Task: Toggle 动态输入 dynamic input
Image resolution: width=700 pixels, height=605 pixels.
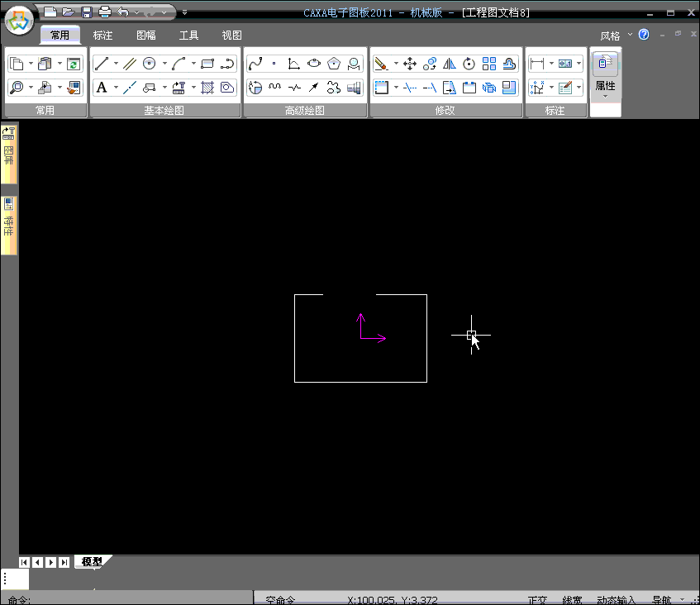Action: [x=616, y=600]
